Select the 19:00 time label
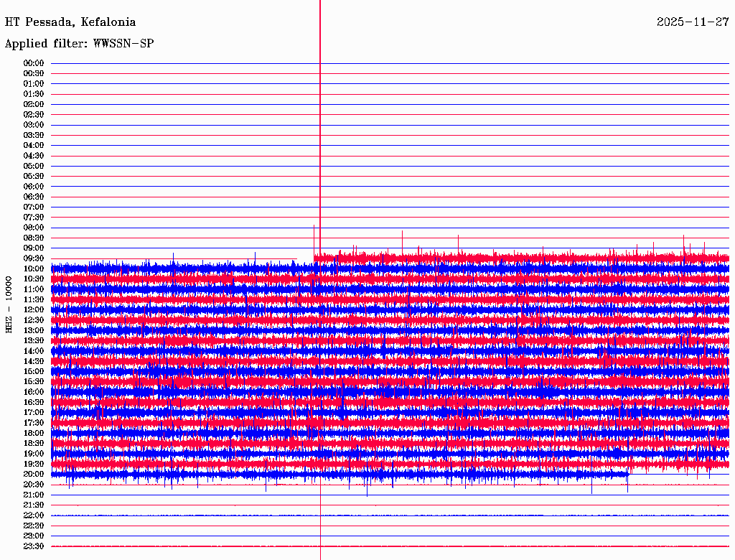735x560 pixels. click(34, 454)
